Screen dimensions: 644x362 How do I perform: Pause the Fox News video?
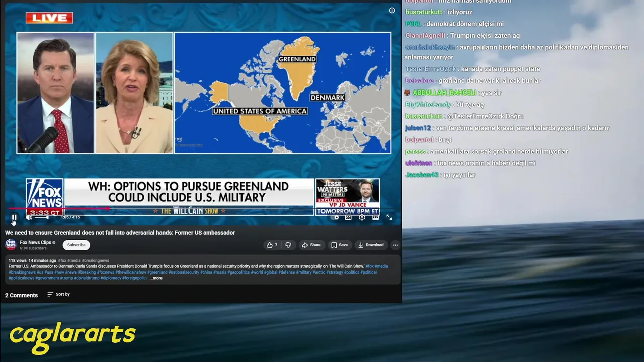(14, 217)
